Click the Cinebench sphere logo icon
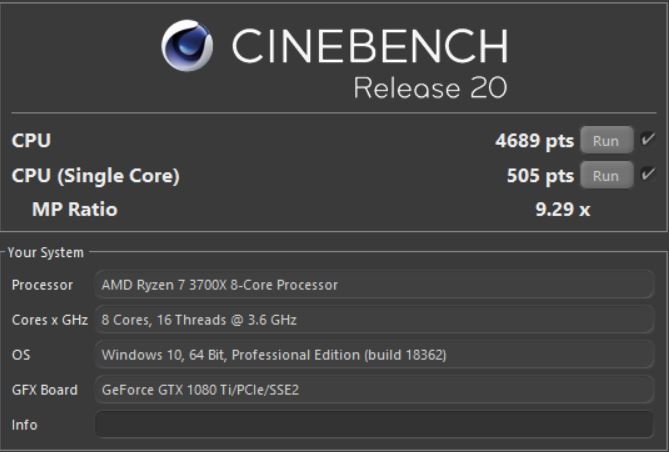 (x=187, y=45)
